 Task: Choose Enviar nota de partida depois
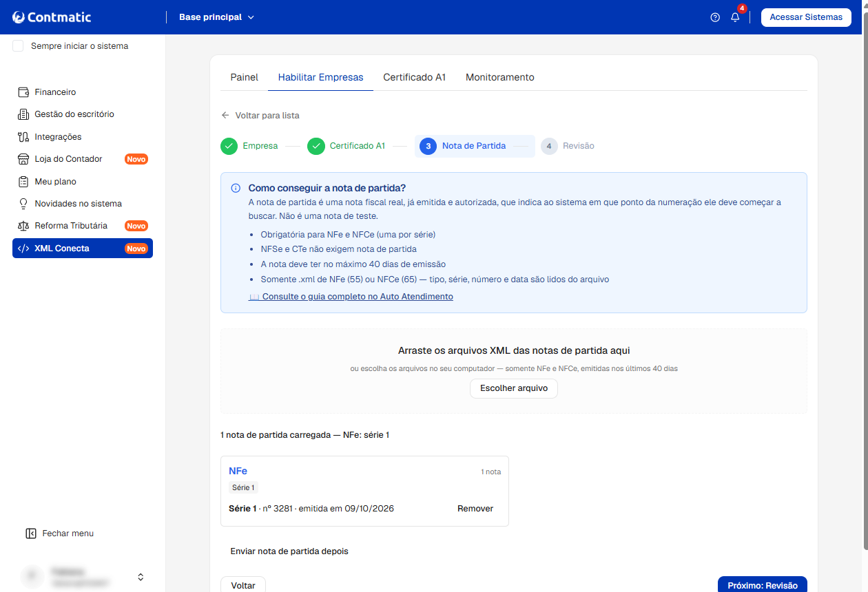click(289, 551)
